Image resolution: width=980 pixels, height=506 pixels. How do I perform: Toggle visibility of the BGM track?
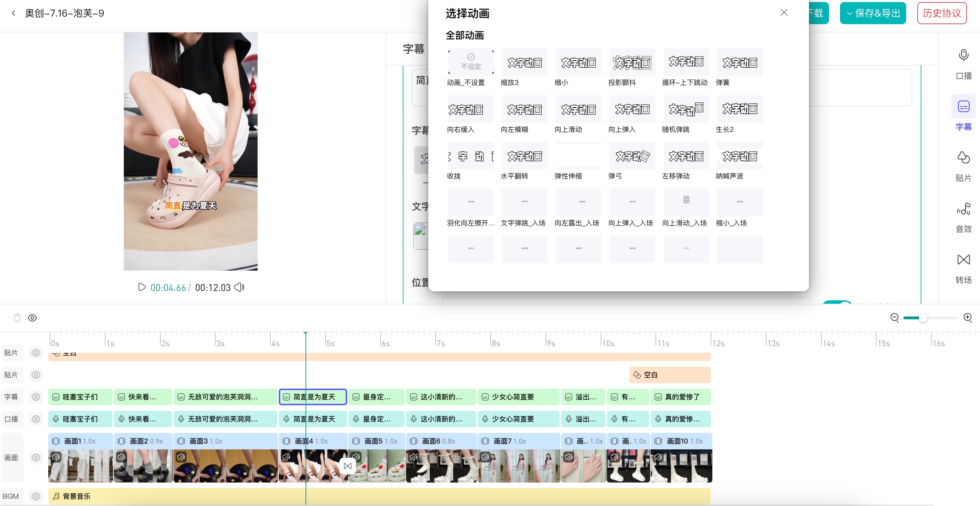[36, 496]
